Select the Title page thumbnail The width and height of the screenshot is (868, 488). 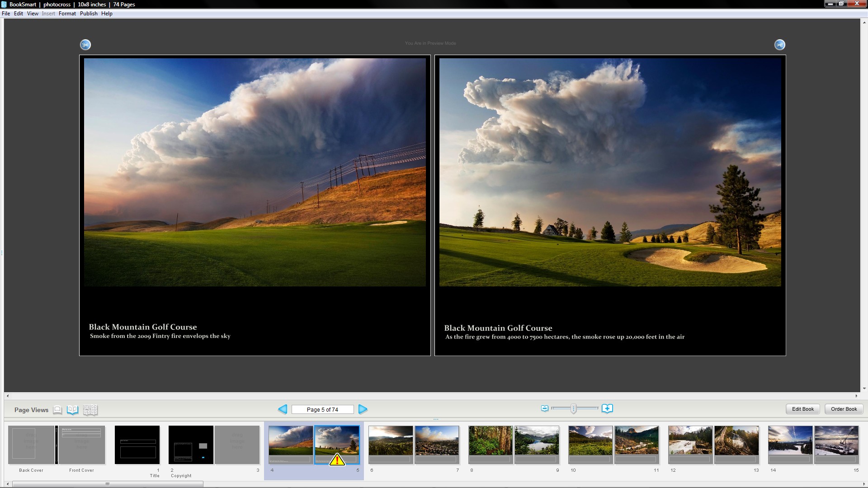137,445
